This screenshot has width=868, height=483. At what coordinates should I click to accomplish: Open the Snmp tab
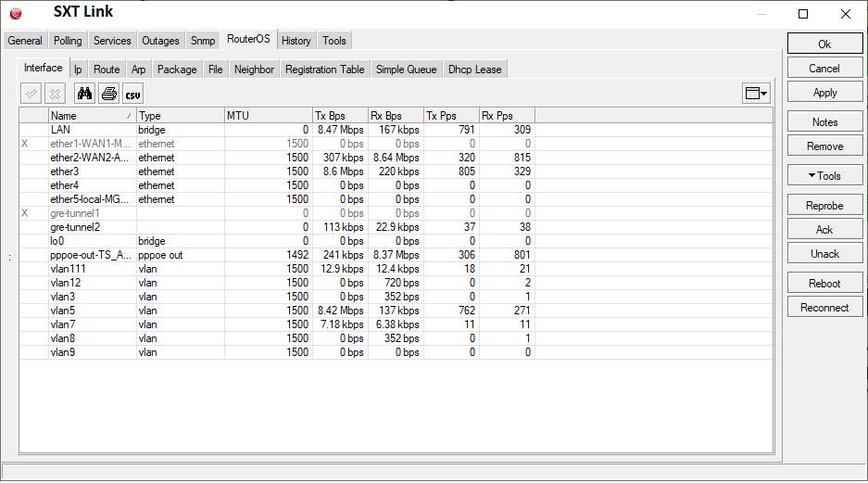(x=203, y=41)
